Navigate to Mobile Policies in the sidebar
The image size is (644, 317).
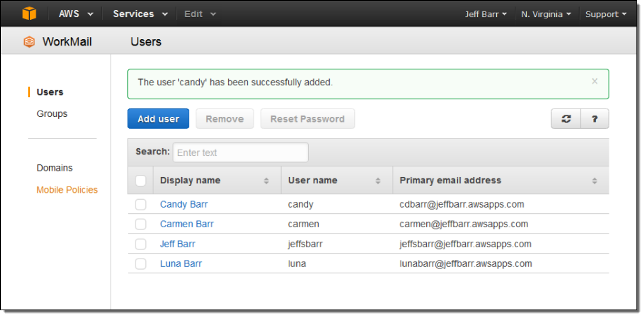pos(67,190)
